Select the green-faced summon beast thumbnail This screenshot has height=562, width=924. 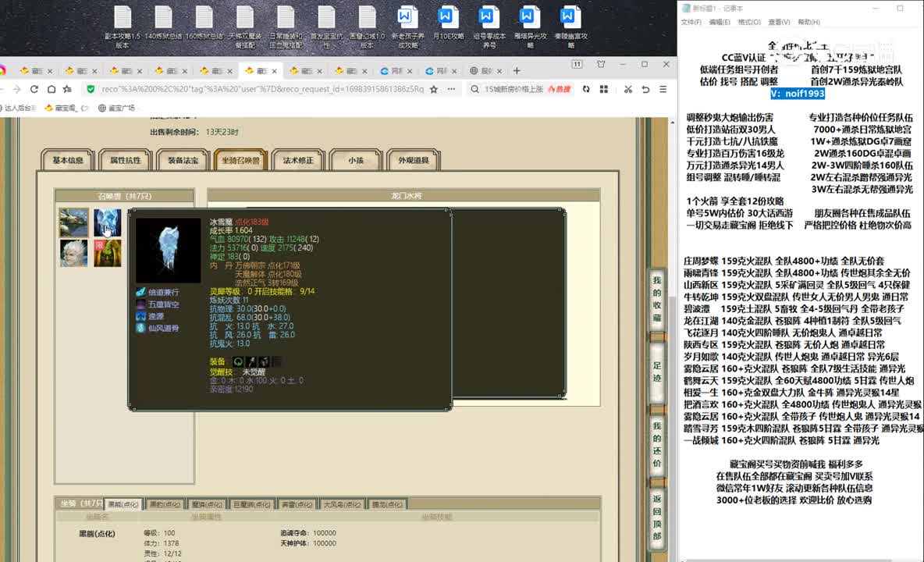107,254
